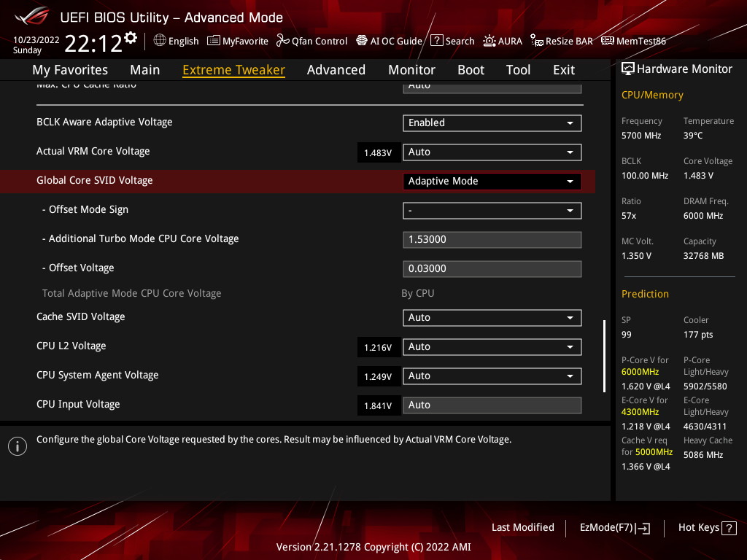This screenshot has height=560, width=747.
Task: Click the 5000MHz Cache prediction link
Action: click(654, 452)
